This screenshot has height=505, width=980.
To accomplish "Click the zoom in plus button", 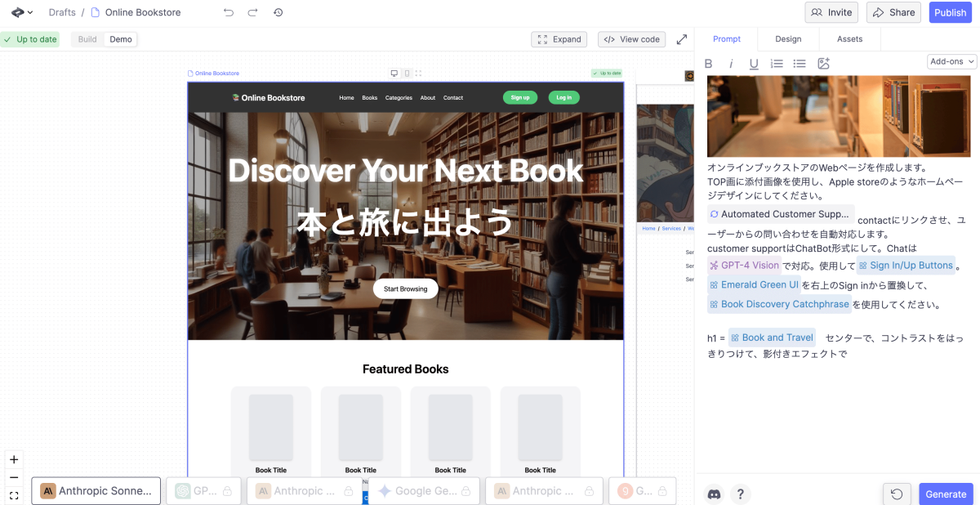I will pyautogui.click(x=14, y=459).
